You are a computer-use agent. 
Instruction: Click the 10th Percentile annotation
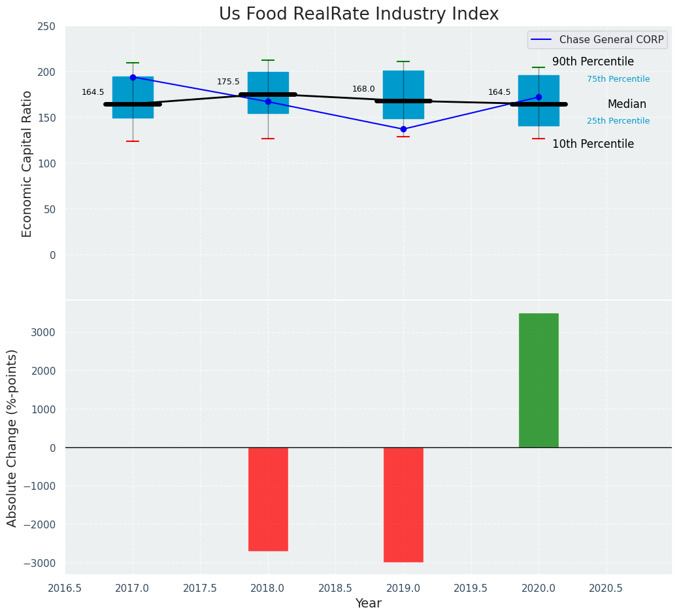[593, 144]
